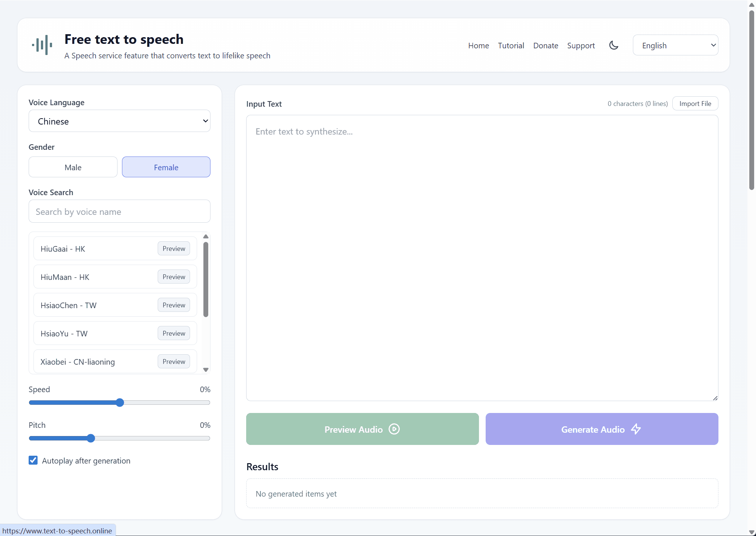Preview the HsiaoChen - TW voice

click(x=173, y=305)
